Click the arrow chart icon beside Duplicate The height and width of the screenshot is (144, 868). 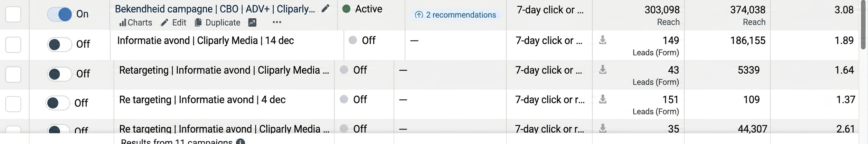click(x=252, y=22)
